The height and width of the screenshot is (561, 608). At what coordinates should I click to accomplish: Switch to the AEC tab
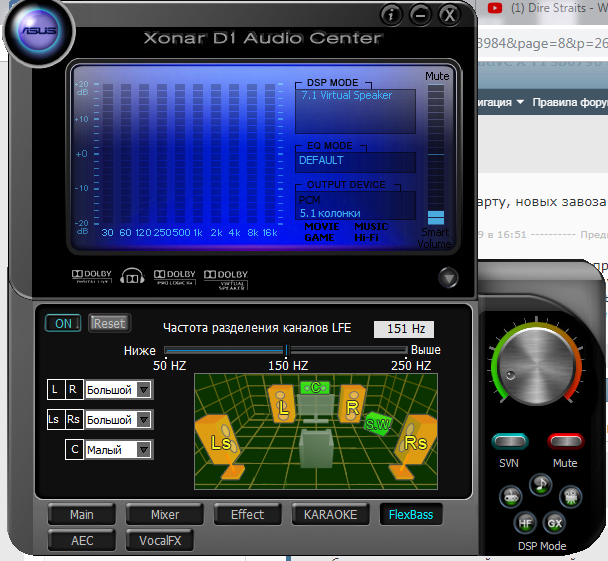[82, 540]
